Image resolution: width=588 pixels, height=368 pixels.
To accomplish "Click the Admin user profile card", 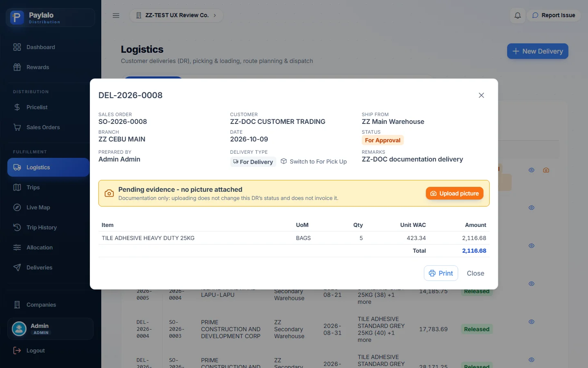I will [x=50, y=329].
